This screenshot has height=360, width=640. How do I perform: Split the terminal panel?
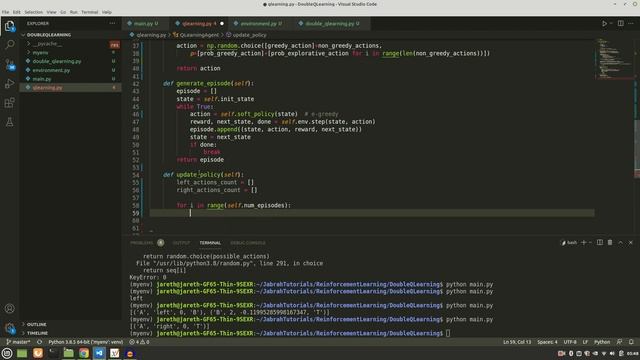[600, 242]
